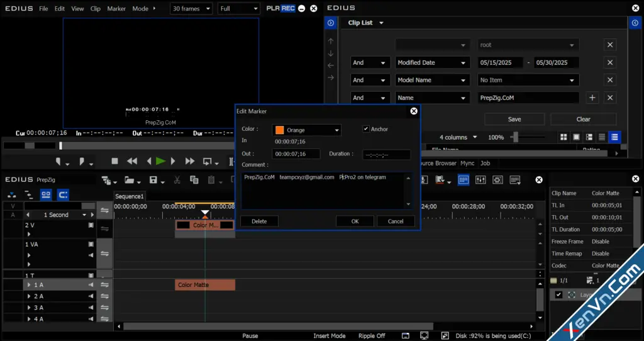Click the highlighted bin window icon in timeline toolbar

tap(464, 180)
